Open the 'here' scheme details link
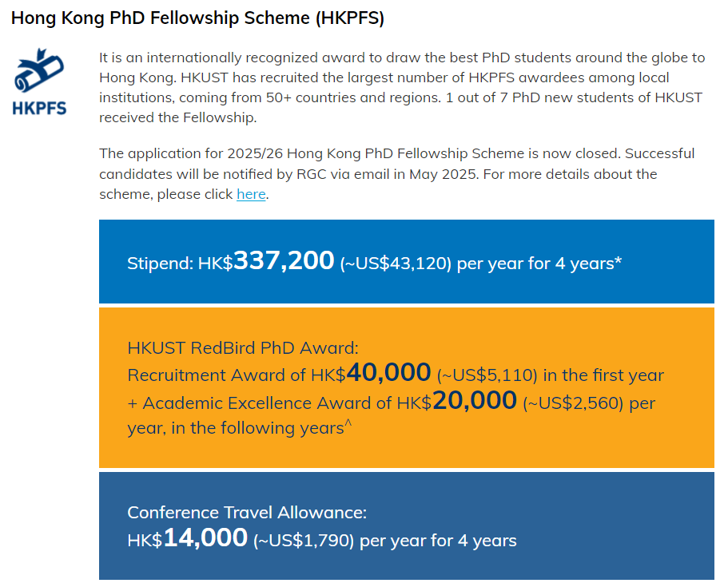Image resolution: width=728 pixels, height=587 pixels. pyautogui.click(x=251, y=194)
